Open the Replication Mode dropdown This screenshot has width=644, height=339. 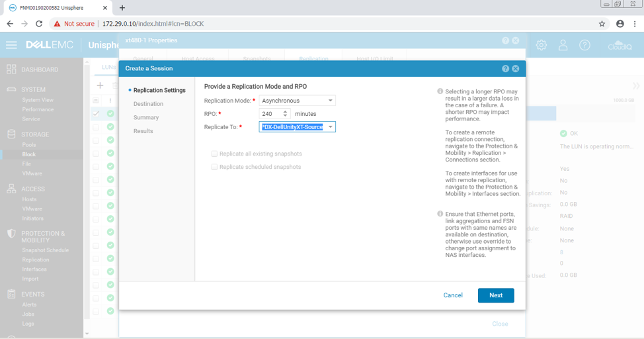click(x=297, y=101)
